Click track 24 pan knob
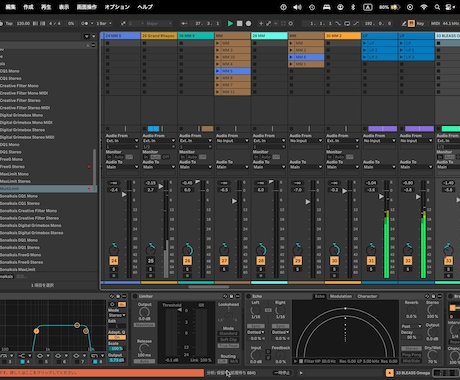The image size is (460, 380). click(x=114, y=249)
